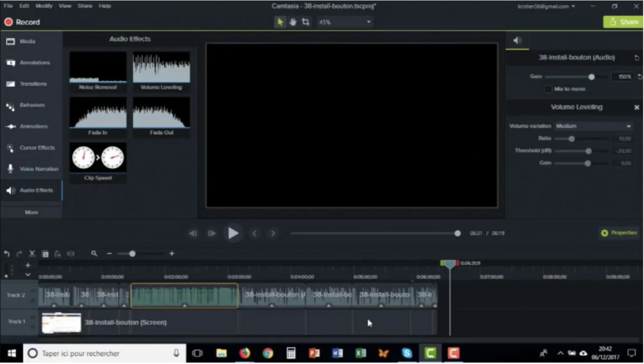Click the redo icon

[x=19, y=254]
